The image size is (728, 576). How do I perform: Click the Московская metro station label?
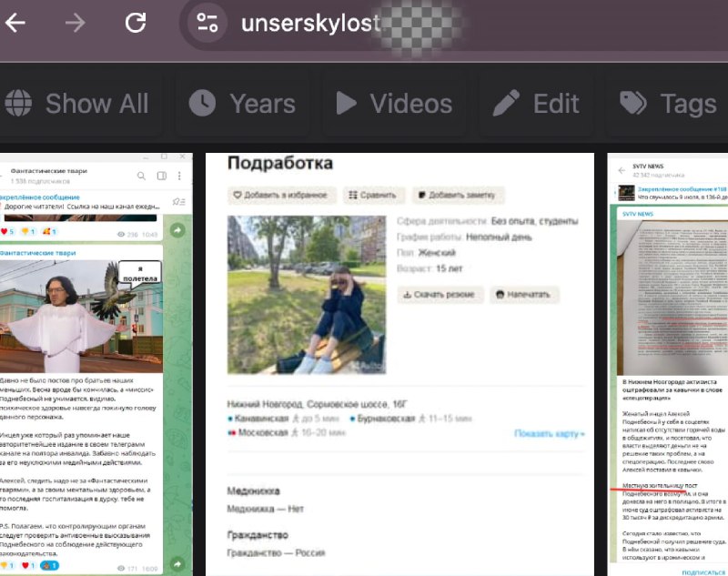[263, 432]
